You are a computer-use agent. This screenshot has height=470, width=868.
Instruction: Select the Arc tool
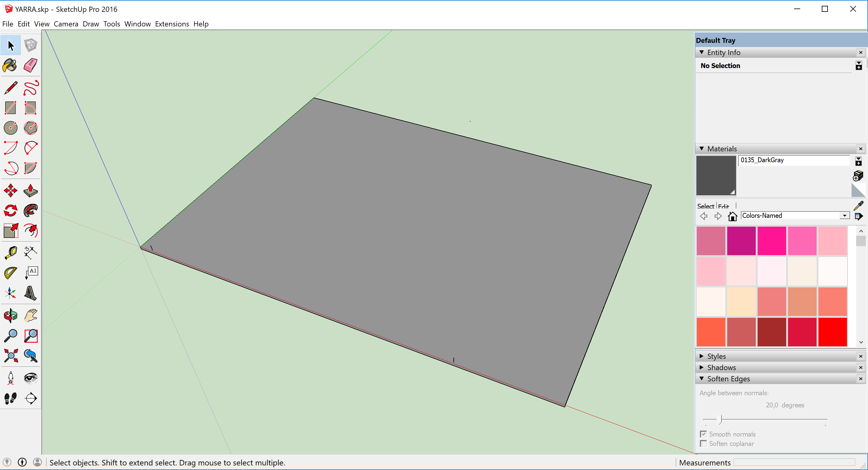(x=11, y=148)
